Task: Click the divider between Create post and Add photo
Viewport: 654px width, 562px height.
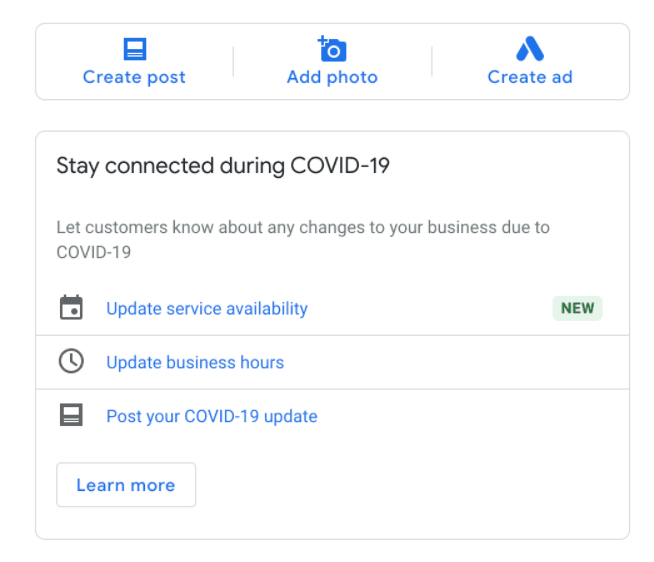Action: coord(233,62)
